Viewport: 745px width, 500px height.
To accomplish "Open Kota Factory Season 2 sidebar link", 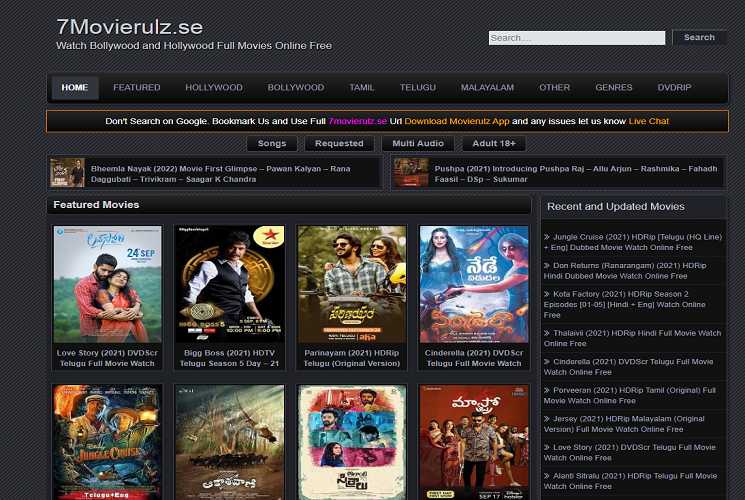I will click(624, 304).
